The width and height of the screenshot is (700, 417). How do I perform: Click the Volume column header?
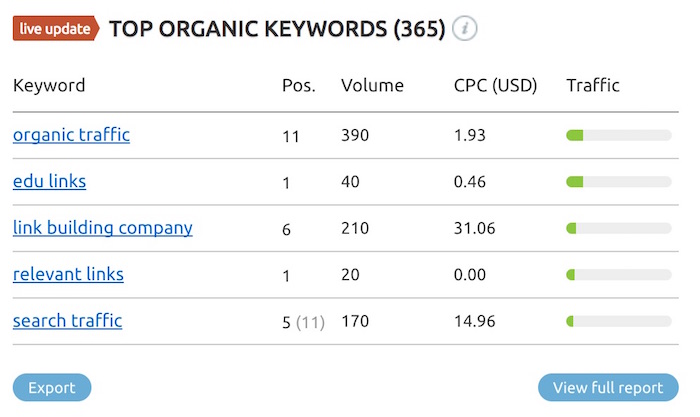tap(372, 85)
